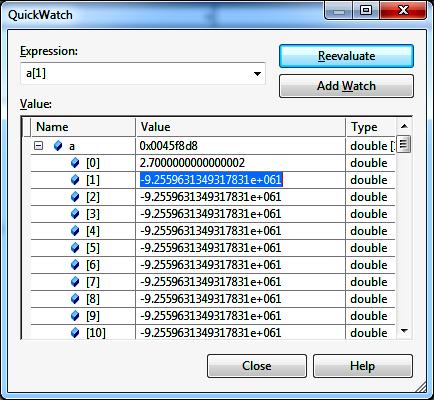The image size is (434, 400).
Task: Select the row name [6]
Action: (93, 265)
